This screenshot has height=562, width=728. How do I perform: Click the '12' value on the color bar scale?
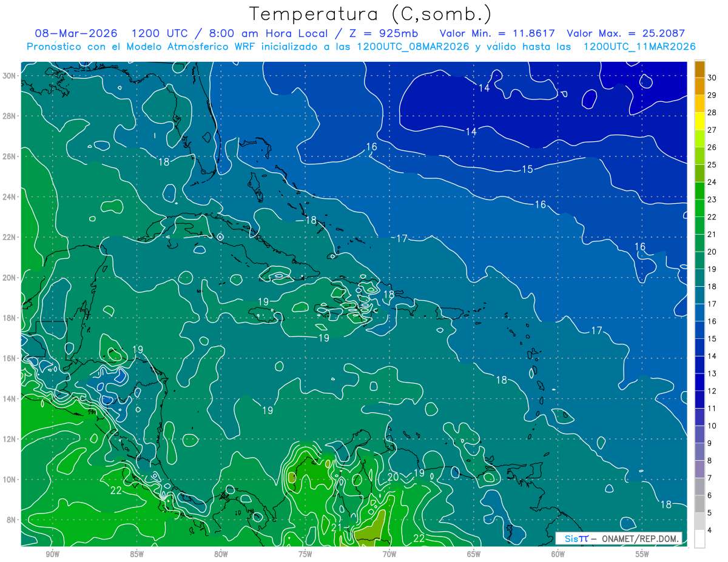712,390
